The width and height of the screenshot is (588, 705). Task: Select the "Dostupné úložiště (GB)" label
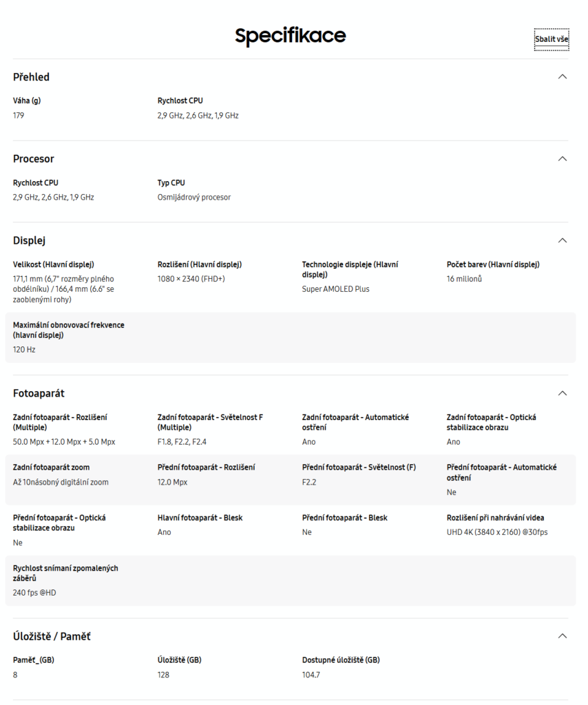(341, 660)
